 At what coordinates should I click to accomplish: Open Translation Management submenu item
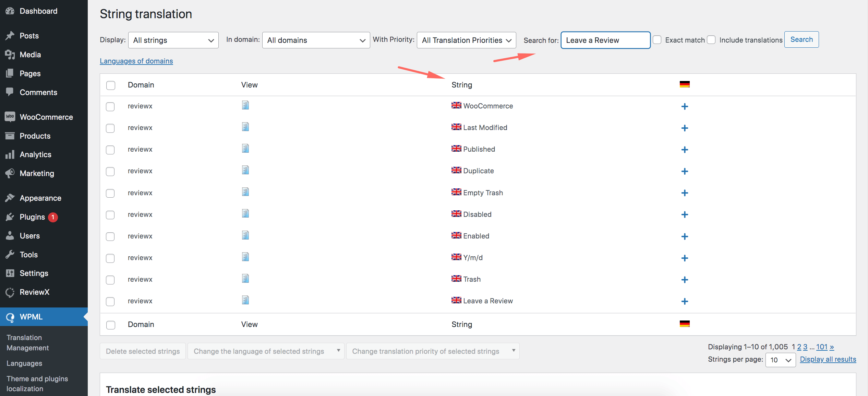click(27, 342)
